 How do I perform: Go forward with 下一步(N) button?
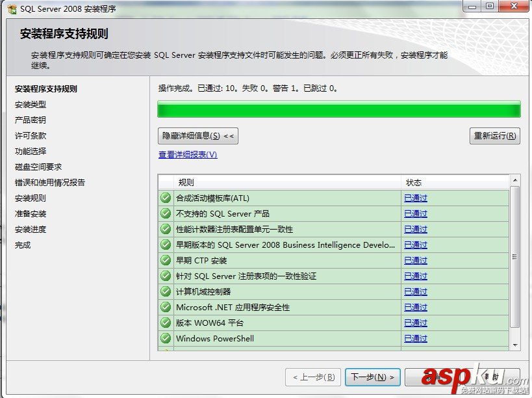point(373,377)
